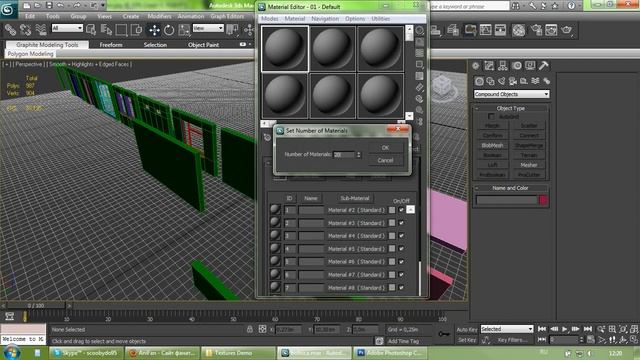Toggle On/Off checkbox for Material #3
The width and height of the screenshot is (640, 360).
tap(401, 223)
